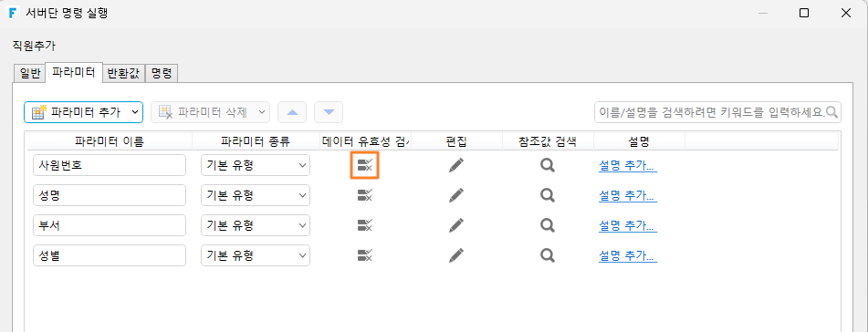Expand the 파라미터 삭제 dropdown arrow

tap(261, 112)
